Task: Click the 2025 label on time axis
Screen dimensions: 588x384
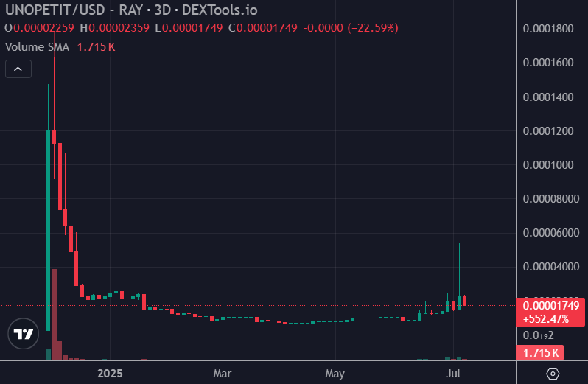Action: tap(110, 374)
